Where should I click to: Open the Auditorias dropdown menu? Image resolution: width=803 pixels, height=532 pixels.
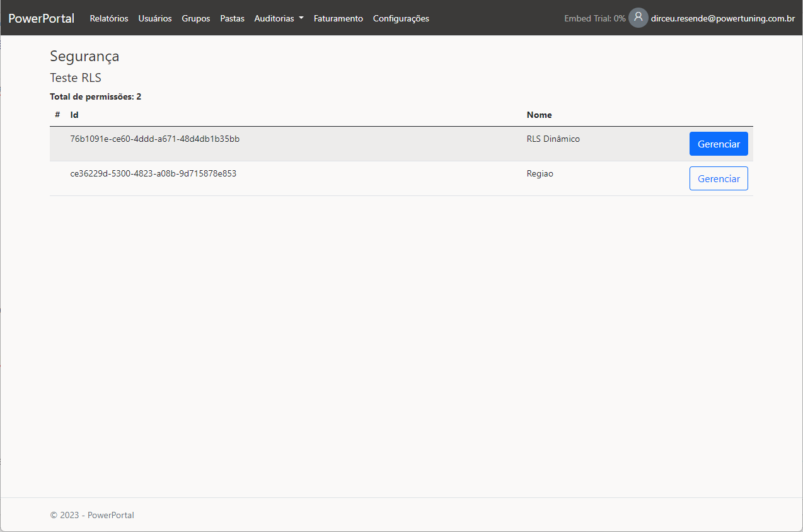(x=279, y=18)
